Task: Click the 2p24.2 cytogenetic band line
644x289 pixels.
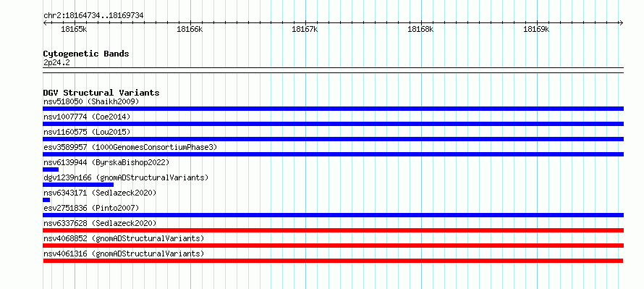Action: (x=333, y=70)
